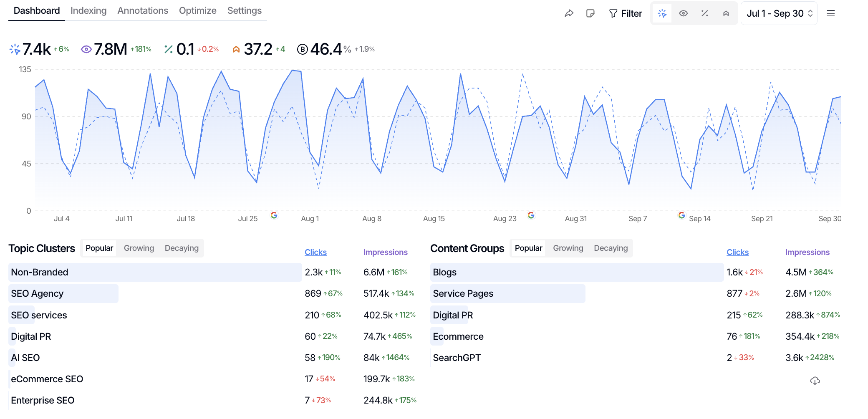This screenshot has height=419, width=868.
Task: Open the annotations note icon
Action: [x=590, y=13]
